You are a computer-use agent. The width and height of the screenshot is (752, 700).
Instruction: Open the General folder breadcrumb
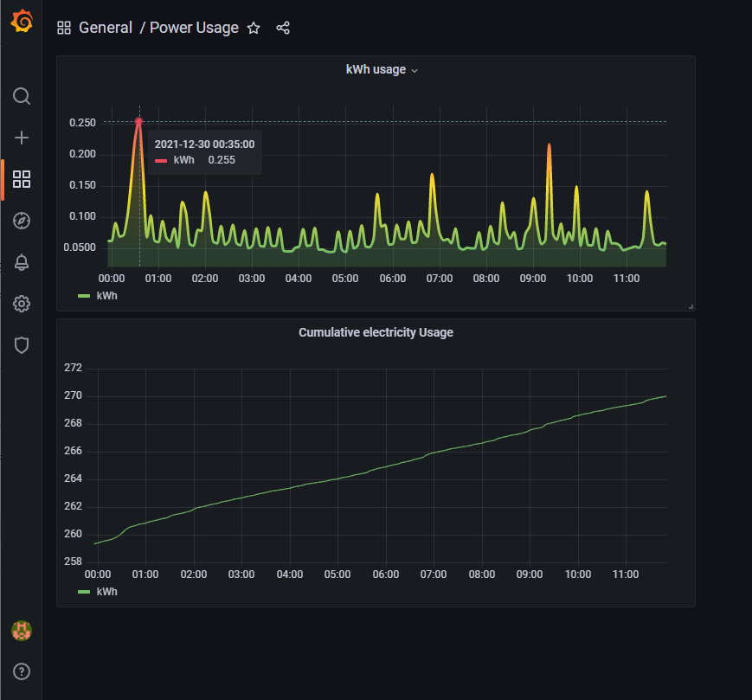(106, 28)
